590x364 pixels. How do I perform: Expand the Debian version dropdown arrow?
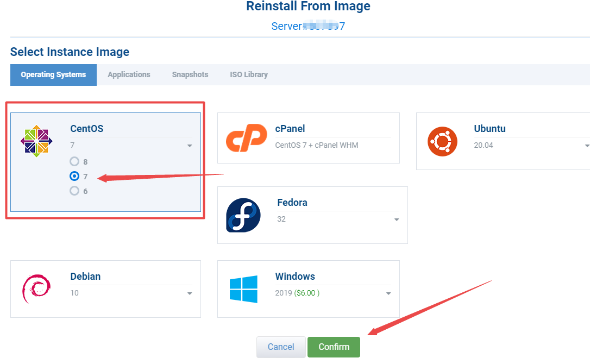point(190,293)
